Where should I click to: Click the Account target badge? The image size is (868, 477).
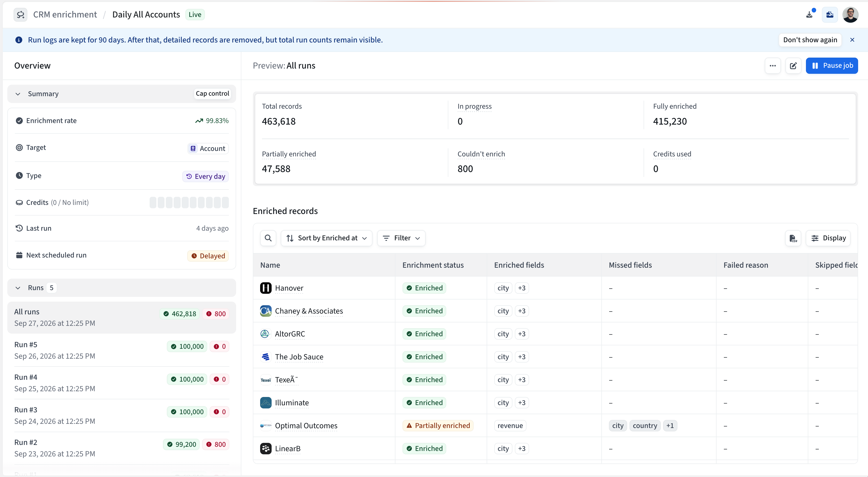tap(208, 149)
